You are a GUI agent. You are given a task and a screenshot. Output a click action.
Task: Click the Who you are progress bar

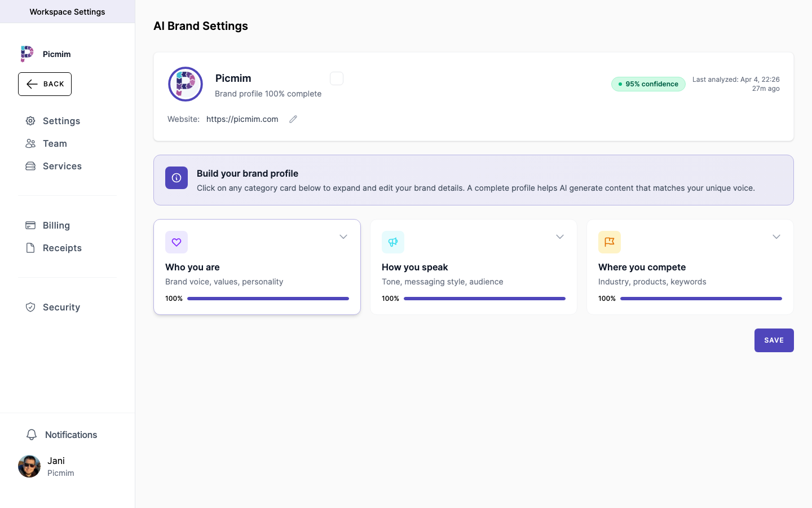coord(268,299)
